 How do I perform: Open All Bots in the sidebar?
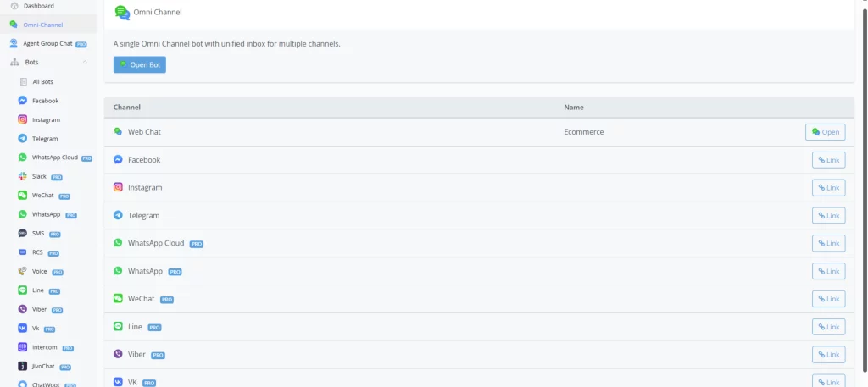click(x=42, y=82)
